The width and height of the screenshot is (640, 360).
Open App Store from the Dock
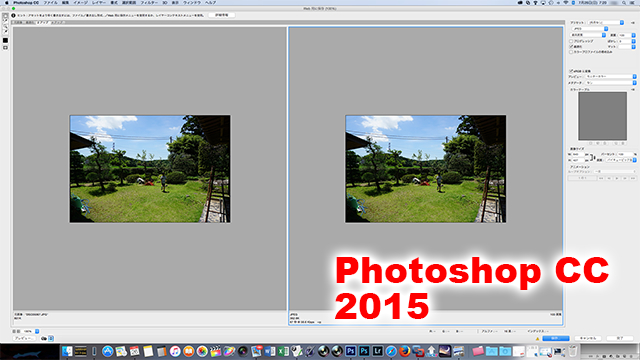(x=107, y=351)
